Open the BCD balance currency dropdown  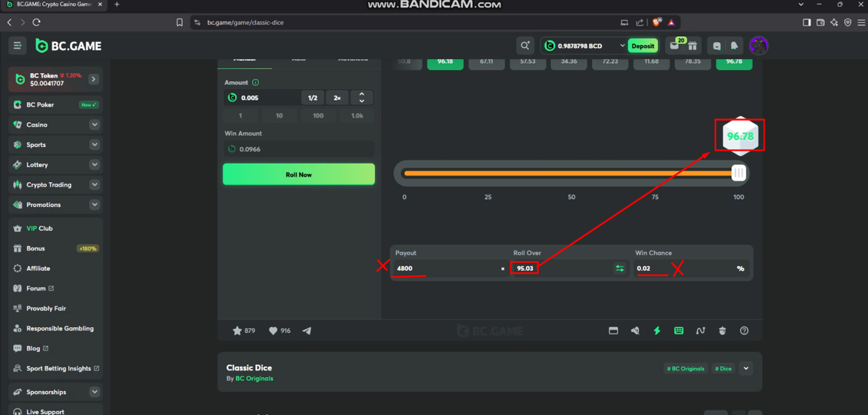pos(622,46)
